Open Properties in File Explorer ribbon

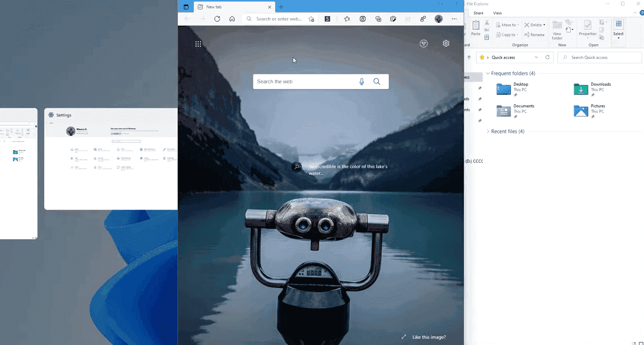tap(588, 28)
